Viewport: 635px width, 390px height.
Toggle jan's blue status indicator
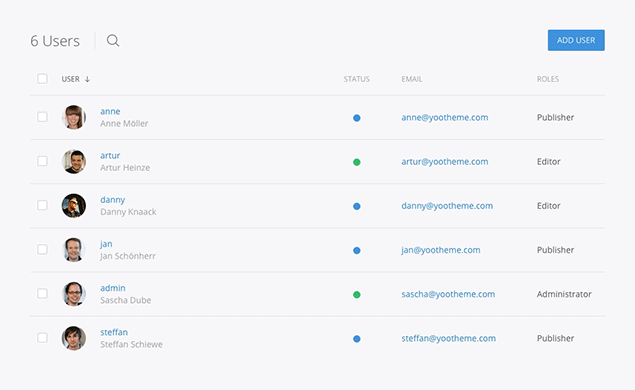pyautogui.click(x=357, y=250)
